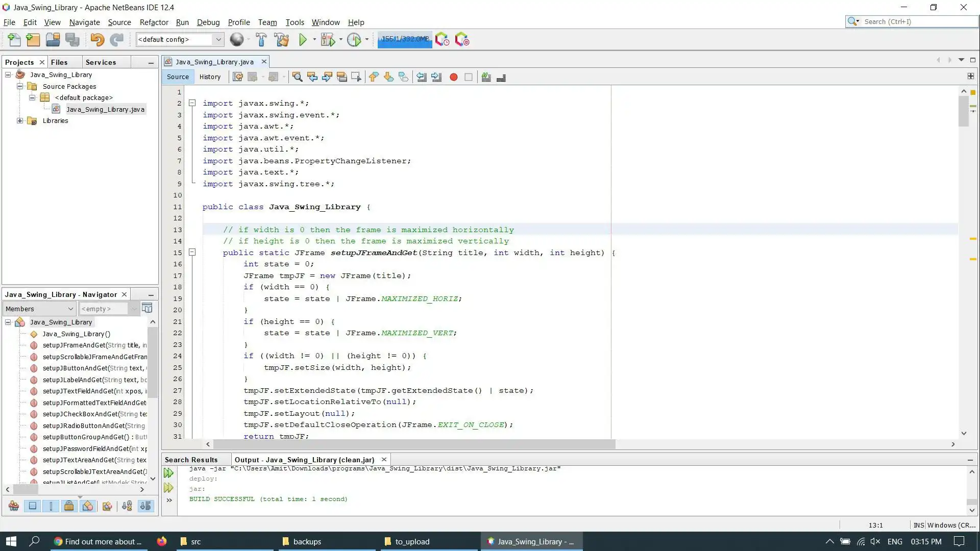Click the New Project toolbar icon
This screenshot has width=980, height=551.
pyautogui.click(x=33, y=40)
